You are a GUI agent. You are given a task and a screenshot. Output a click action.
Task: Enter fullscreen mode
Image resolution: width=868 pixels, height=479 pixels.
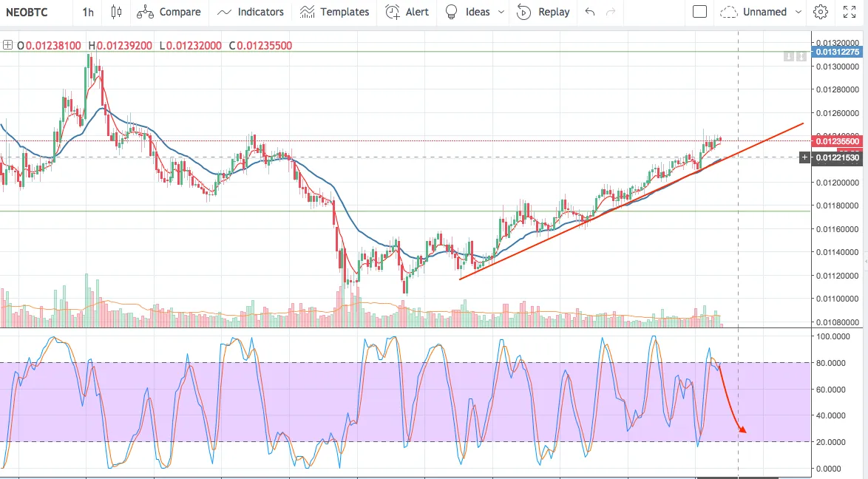(850, 12)
